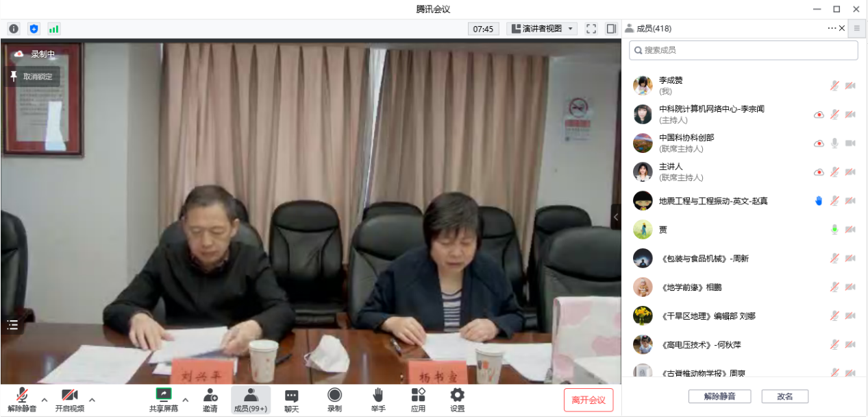Check the green network signal icon
This screenshot has width=868, height=417.
[53, 29]
